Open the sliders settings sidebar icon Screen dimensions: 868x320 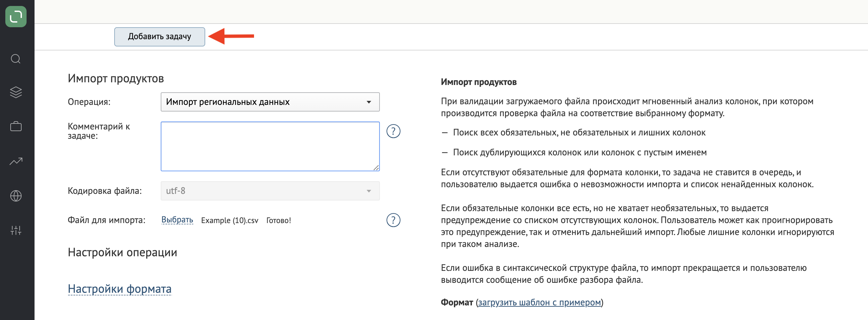click(16, 230)
